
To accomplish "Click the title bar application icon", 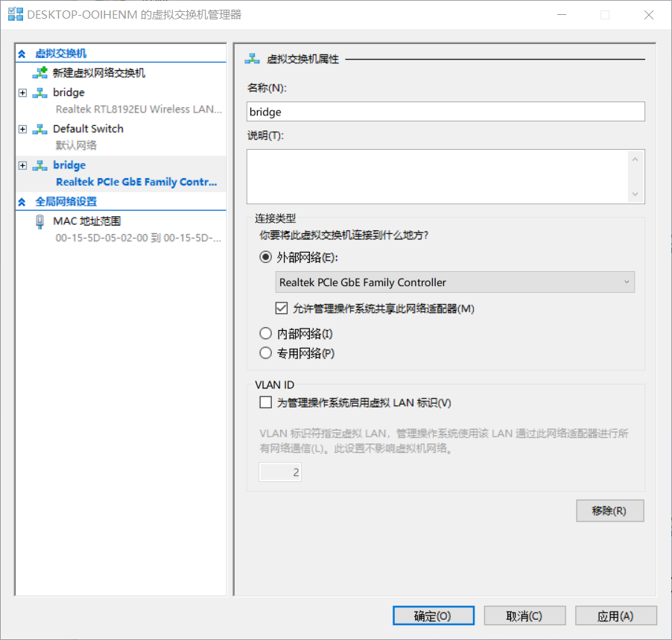I will pyautogui.click(x=14, y=14).
